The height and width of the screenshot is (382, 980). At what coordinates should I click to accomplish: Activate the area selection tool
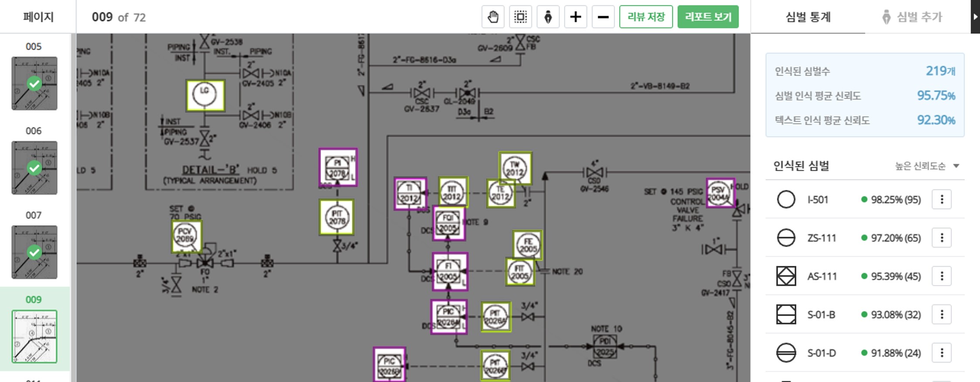[520, 17]
